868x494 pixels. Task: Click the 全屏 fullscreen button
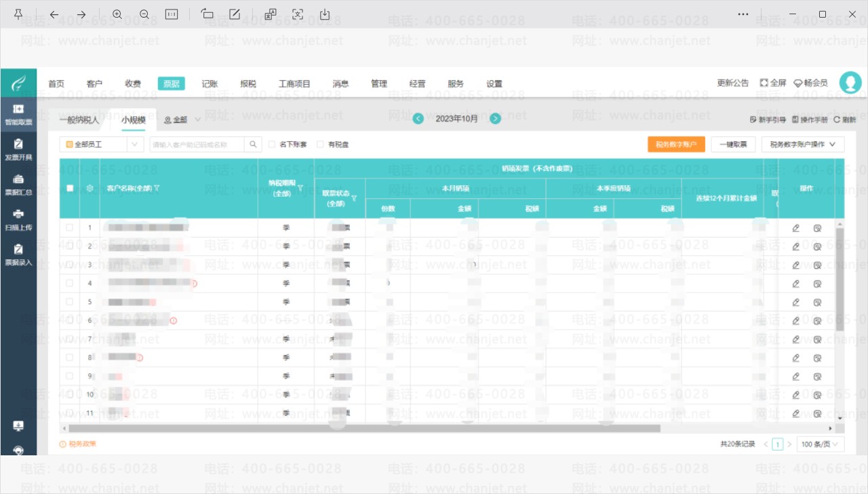pos(773,83)
